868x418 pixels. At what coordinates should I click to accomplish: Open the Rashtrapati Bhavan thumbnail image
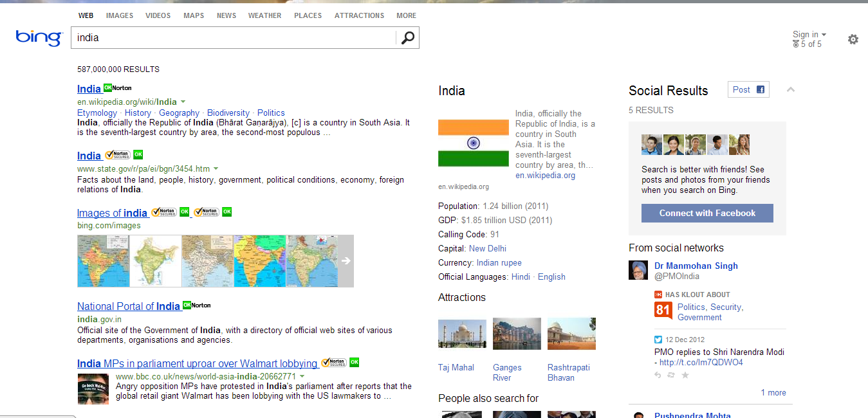coord(571,333)
